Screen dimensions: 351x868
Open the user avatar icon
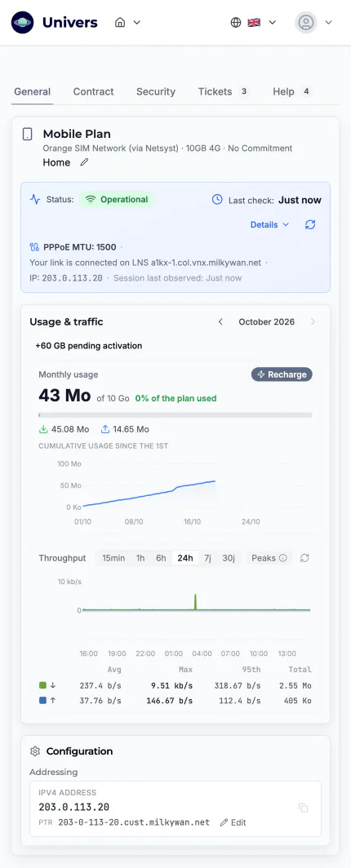[306, 23]
